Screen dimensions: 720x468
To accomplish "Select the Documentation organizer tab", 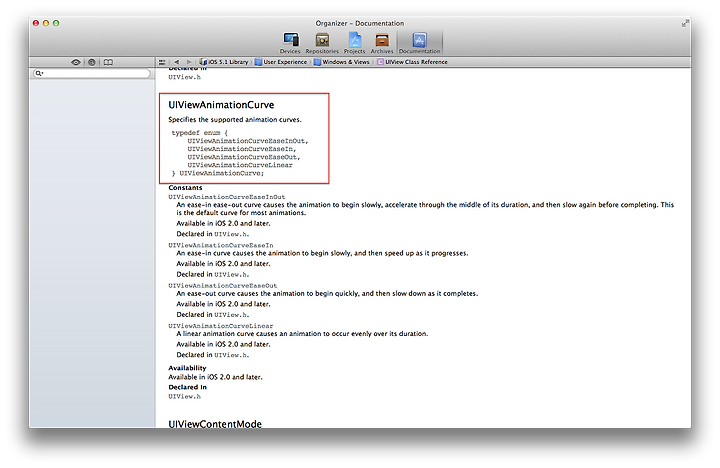I will (419, 43).
